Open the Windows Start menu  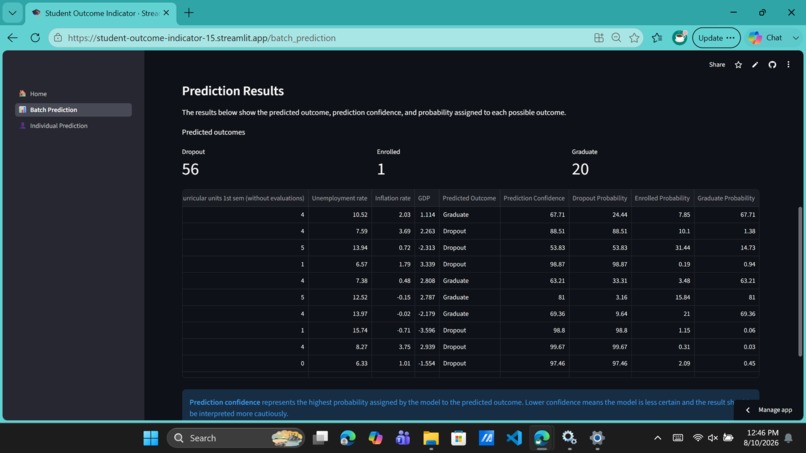[151, 438]
